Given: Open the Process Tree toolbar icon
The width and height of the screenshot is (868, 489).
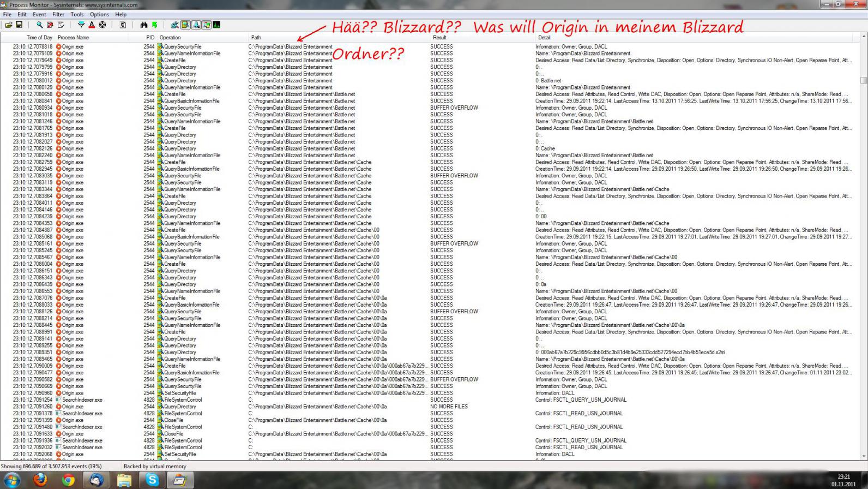Looking at the screenshot, I should tap(123, 25).
